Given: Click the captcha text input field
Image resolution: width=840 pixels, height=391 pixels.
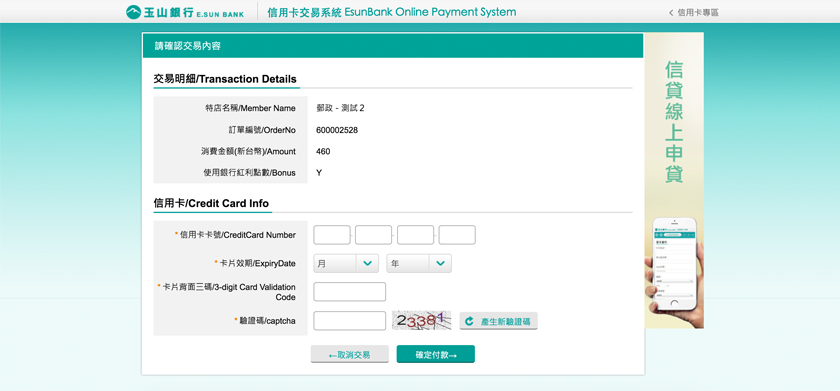Looking at the screenshot, I should click(x=349, y=321).
